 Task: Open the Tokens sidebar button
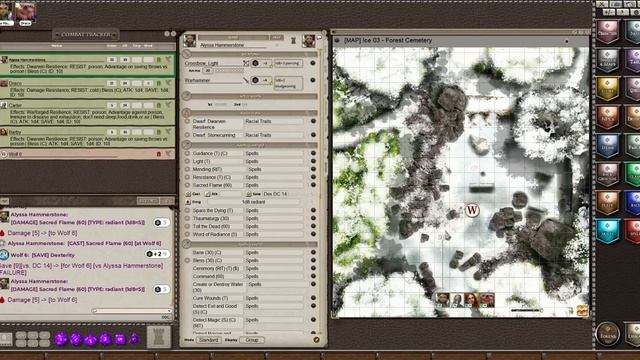point(607,334)
